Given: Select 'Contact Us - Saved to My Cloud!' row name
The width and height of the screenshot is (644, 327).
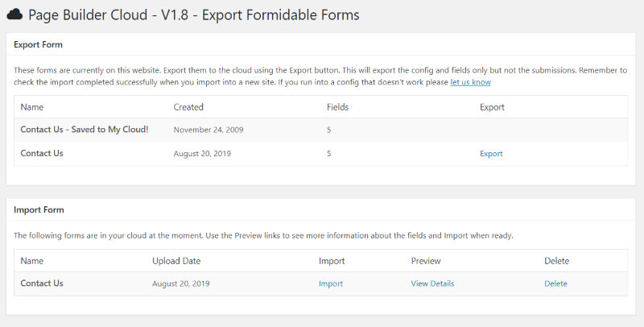Looking at the screenshot, I should [85, 130].
